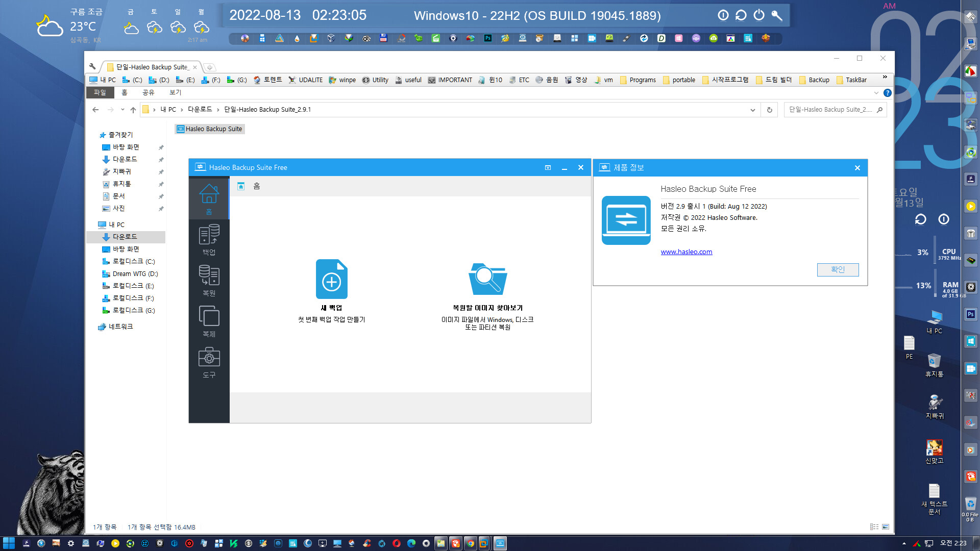Open the Hasleo title bar menu icon

pos(548,167)
